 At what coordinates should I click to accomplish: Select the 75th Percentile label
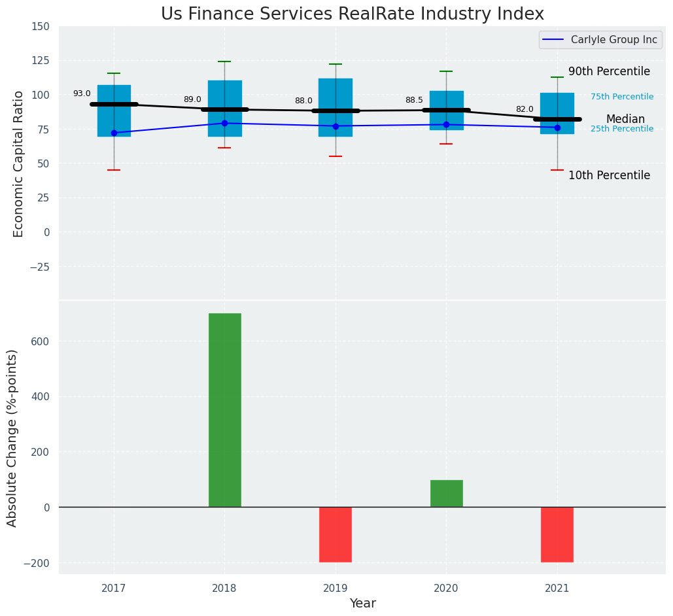point(621,97)
